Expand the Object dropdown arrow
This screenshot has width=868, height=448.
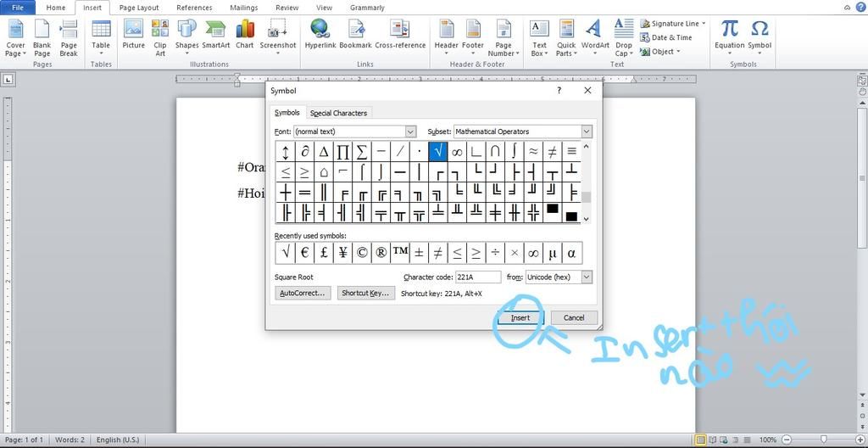679,52
